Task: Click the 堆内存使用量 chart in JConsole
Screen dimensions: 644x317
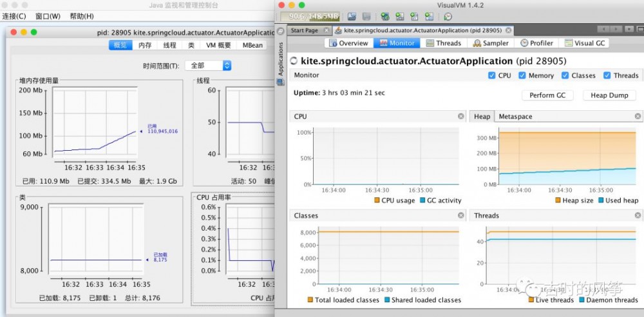Action: coord(95,123)
